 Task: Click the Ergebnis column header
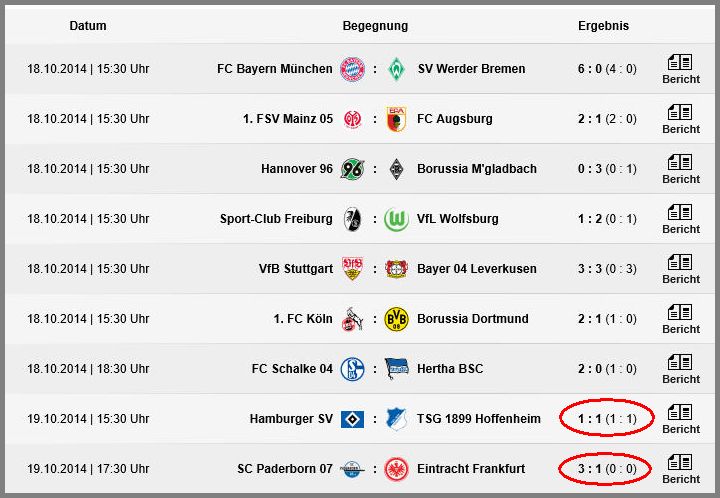[603, 26]
